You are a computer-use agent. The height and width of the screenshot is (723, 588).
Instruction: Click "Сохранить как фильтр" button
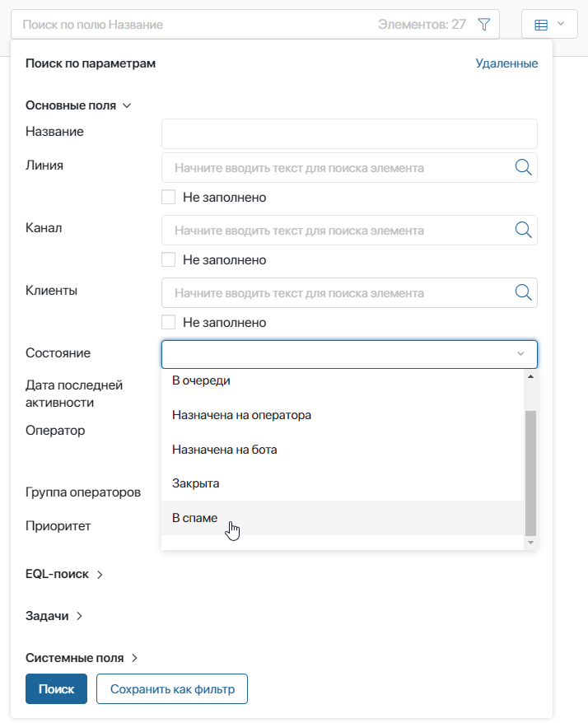point(172,689)
